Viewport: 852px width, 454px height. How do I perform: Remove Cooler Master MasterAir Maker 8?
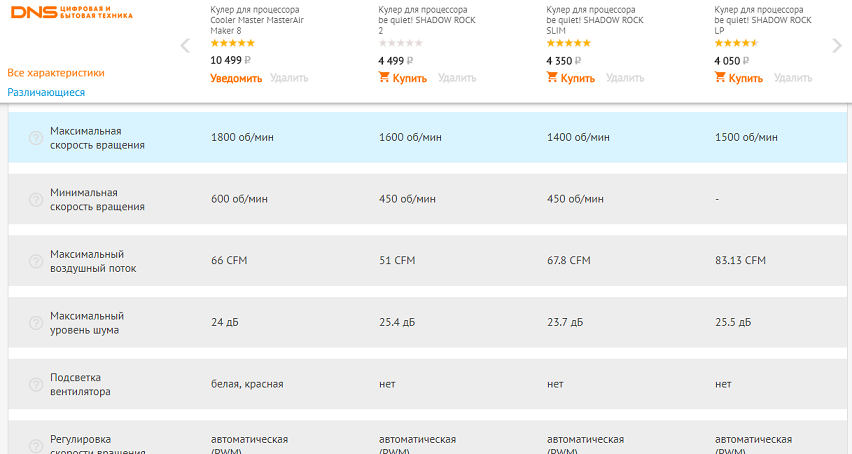pyautogui.click(x=289, y=78)
